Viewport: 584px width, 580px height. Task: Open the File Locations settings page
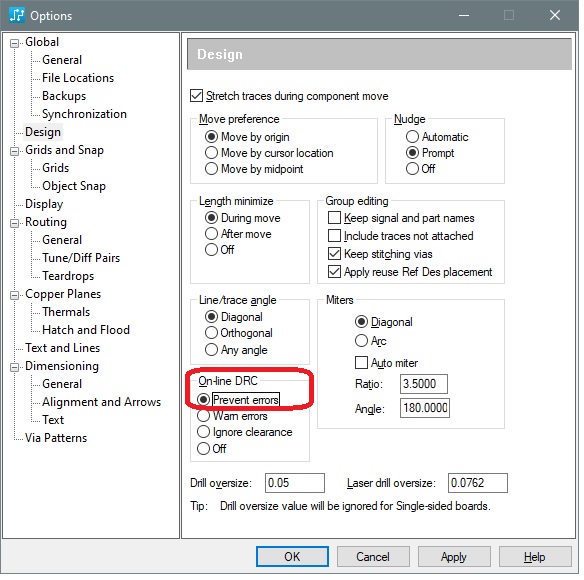[78, 78]
